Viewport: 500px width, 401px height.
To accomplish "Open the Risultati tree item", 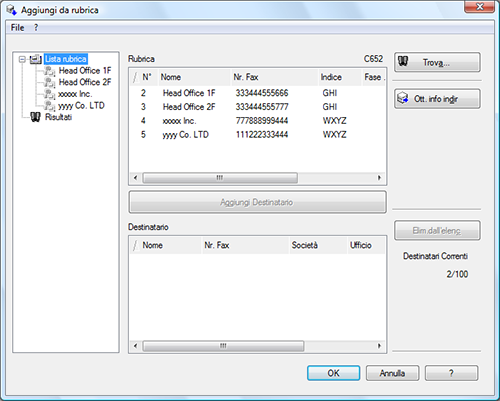I will click(x=58, y=117).
